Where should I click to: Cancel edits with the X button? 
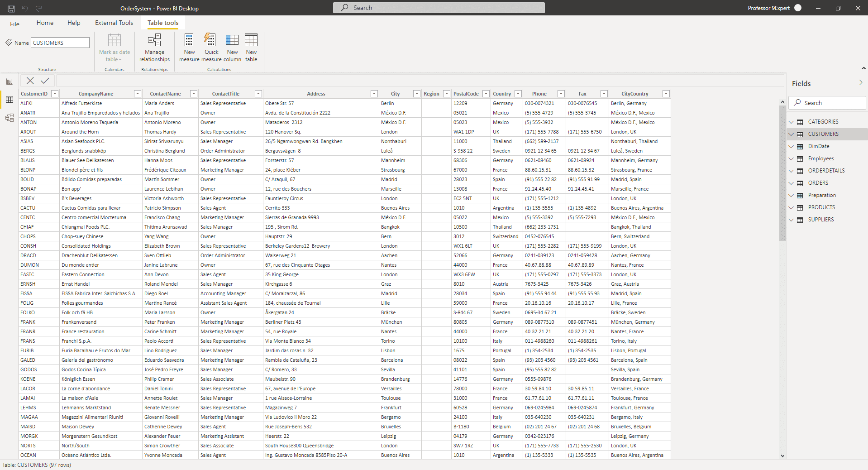tap(30, 81)
